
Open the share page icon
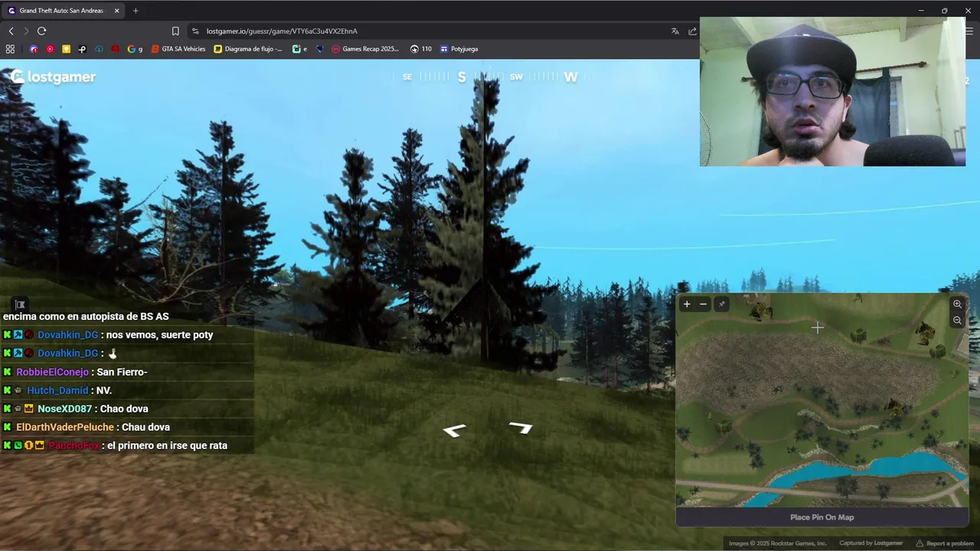(x=692, y=31)
